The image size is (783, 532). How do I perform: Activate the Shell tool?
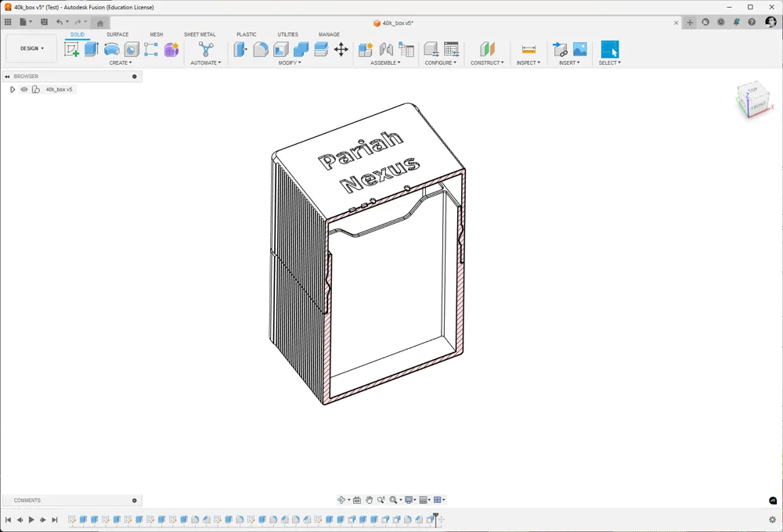pos(279,49)
